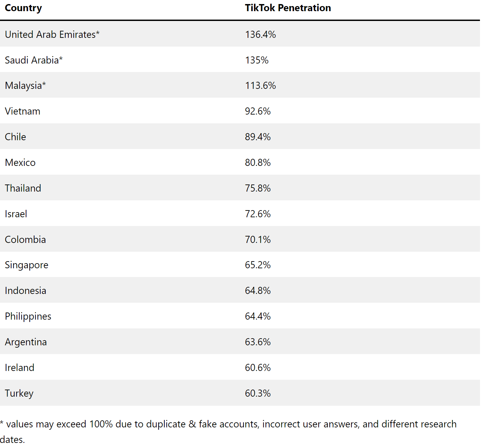Click the TikTok Penetration column header
The image size is (483, 448).
click(x=288, y=8)
